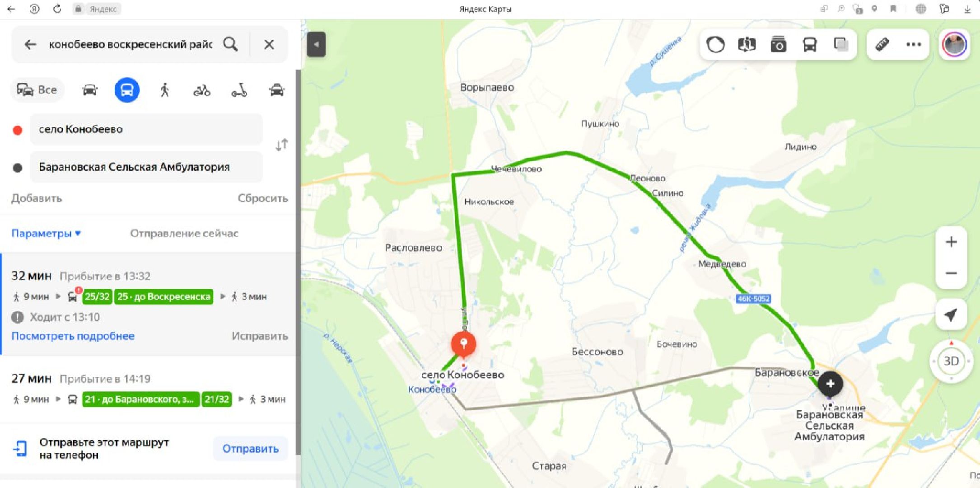Select the scooter route mode icon

point(239,90)
